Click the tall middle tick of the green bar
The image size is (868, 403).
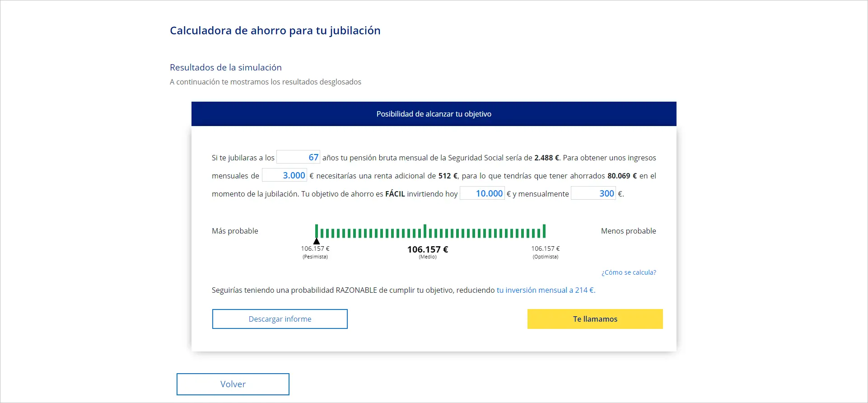(x=425, y=231)
